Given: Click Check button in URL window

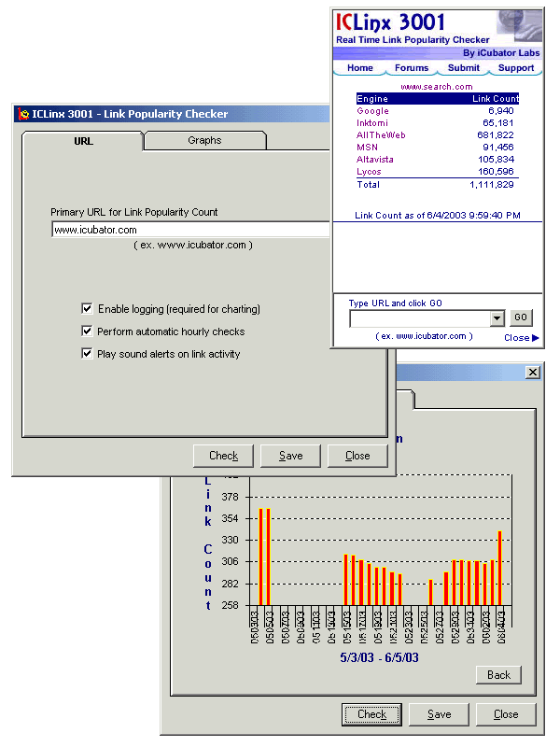Looking at the screenshot, I should point(223,456).
